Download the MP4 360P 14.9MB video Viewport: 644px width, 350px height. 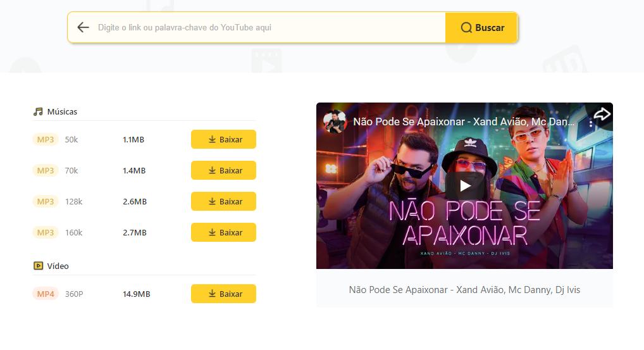point(223,294)
